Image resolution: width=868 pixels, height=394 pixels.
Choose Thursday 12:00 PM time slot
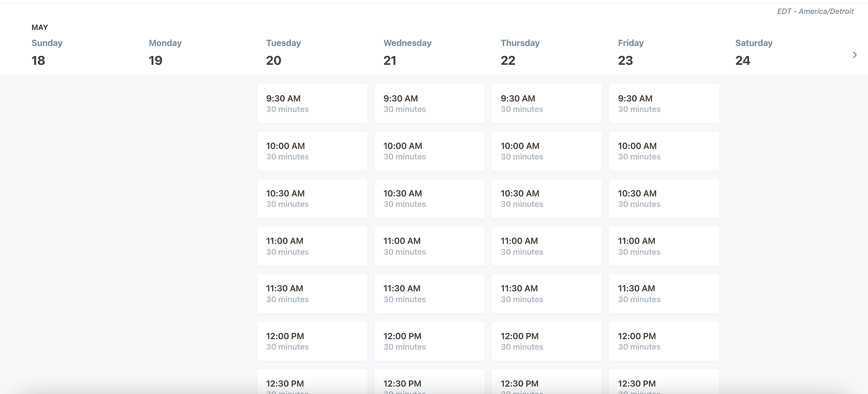[x=547, y=341]
